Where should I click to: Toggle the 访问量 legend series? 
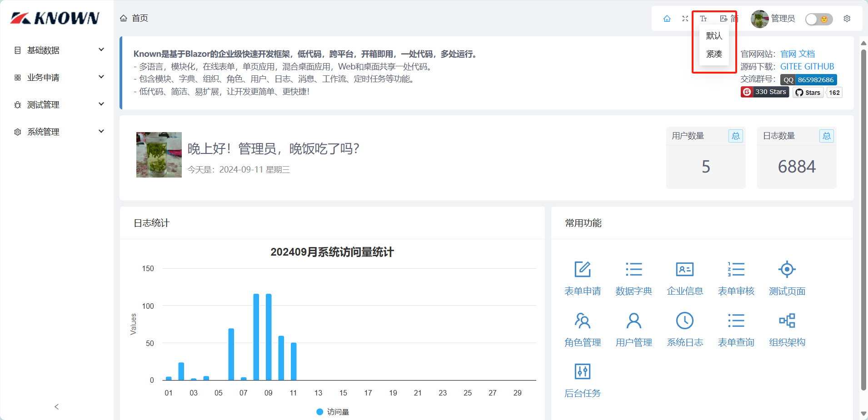333,412
